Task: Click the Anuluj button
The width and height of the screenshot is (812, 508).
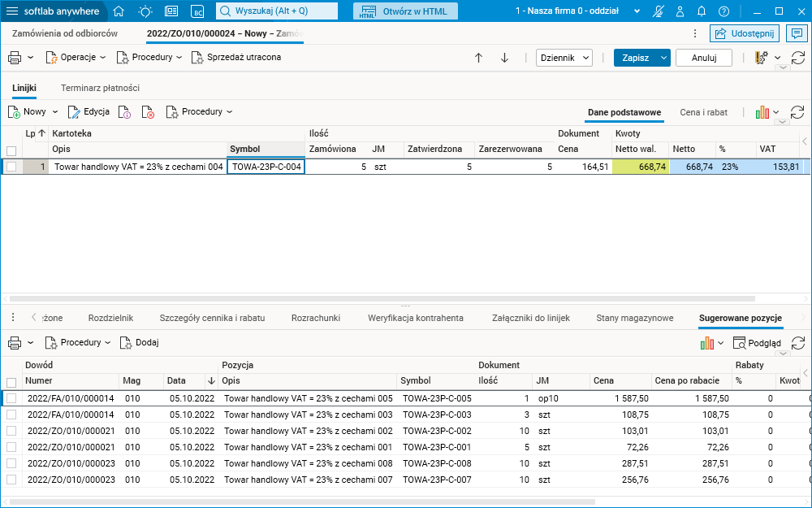Action: [x=703, y=58]
